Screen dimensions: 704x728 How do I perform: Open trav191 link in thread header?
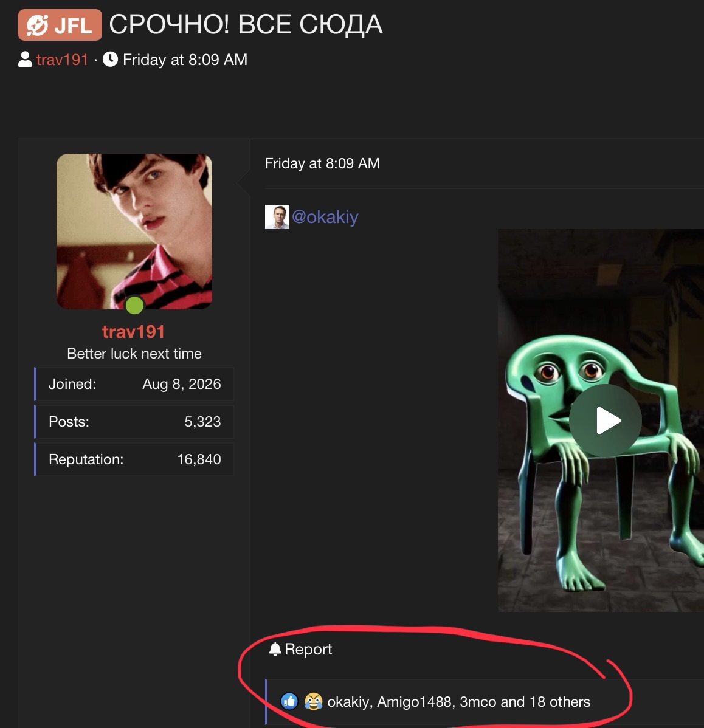[x=62, y=60]
